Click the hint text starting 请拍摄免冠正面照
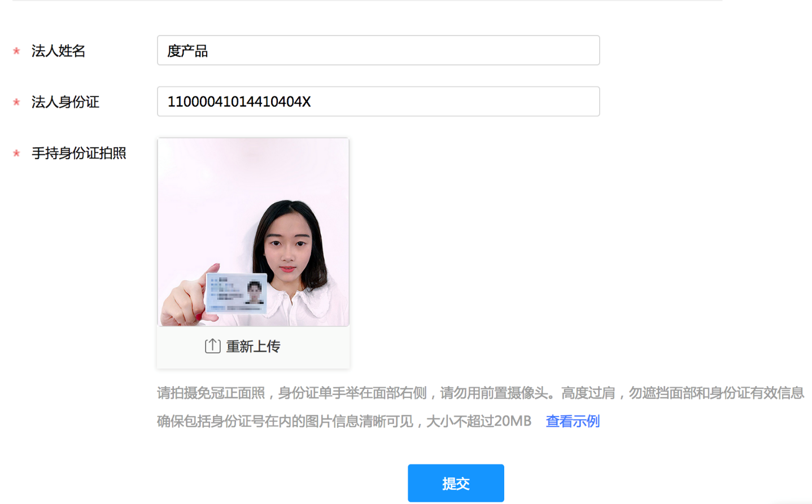The image size is (812, 504). (x=480, y=393)
